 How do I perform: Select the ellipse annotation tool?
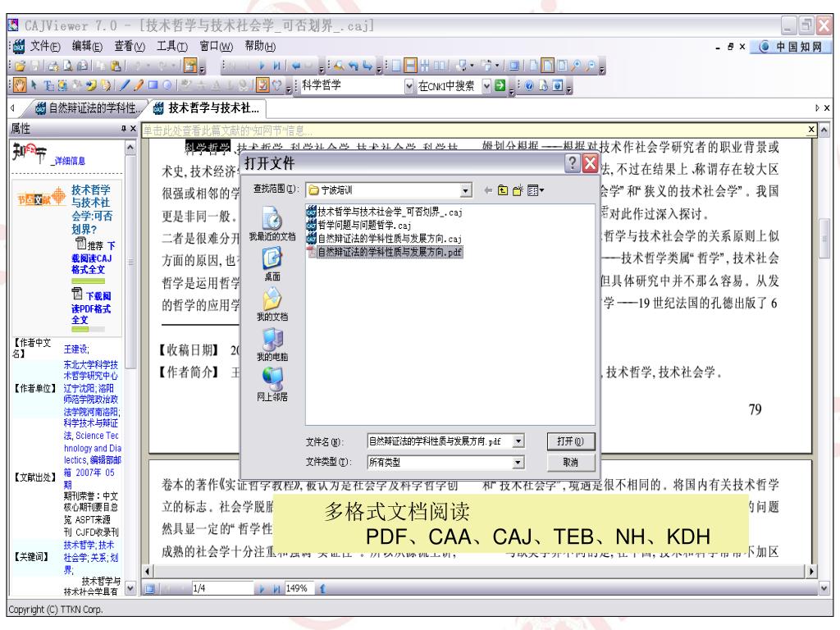click(x=167, y=85)
